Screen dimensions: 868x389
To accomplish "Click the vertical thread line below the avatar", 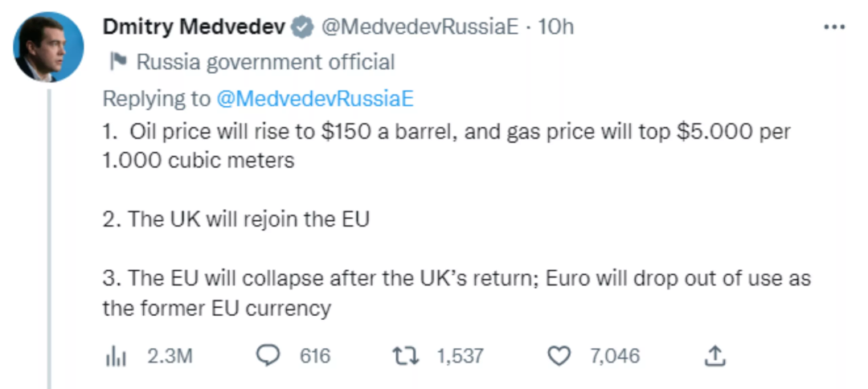I will pyautogui.click(x=51, y=241).
